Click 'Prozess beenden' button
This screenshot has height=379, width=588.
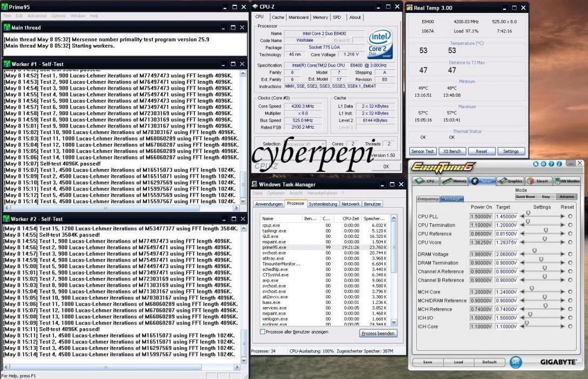tap(377, 333)
